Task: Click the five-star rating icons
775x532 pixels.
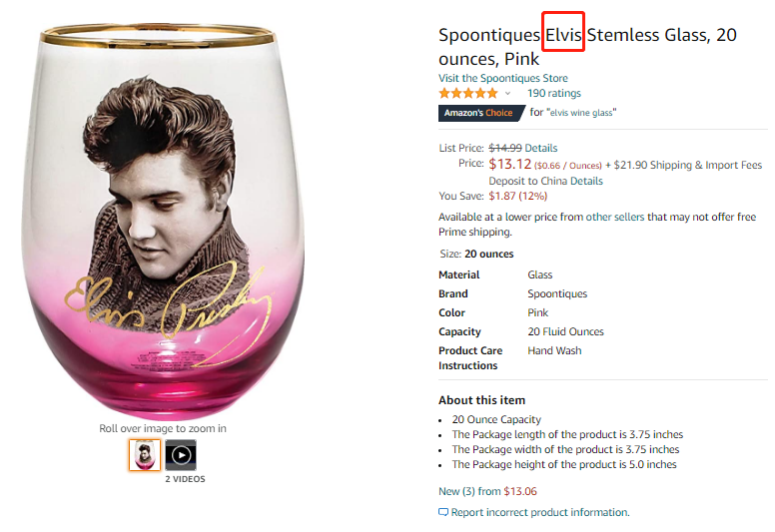Action: point(468,93)
